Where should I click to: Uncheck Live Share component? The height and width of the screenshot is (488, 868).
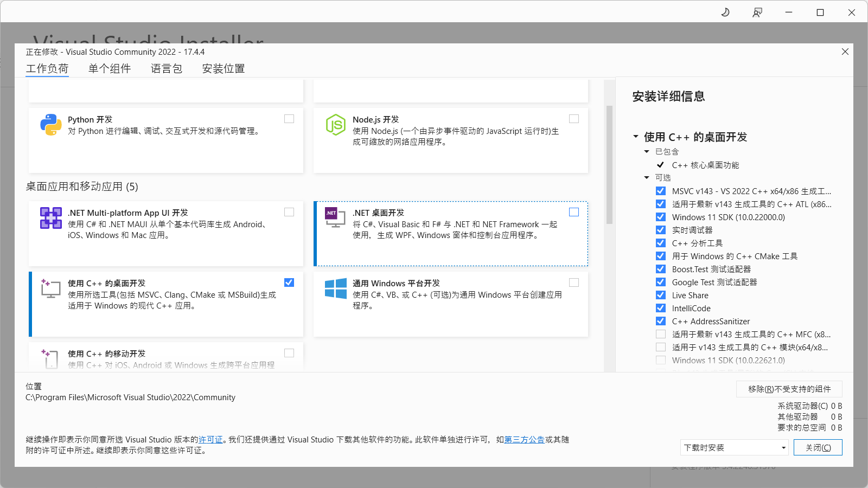point(661,295)
